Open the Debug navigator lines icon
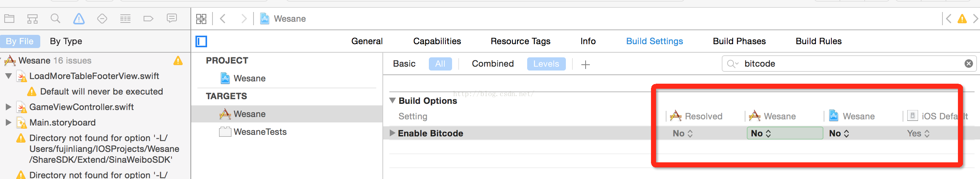Viewport: 980px width, 179px height. tap(125, 19)
